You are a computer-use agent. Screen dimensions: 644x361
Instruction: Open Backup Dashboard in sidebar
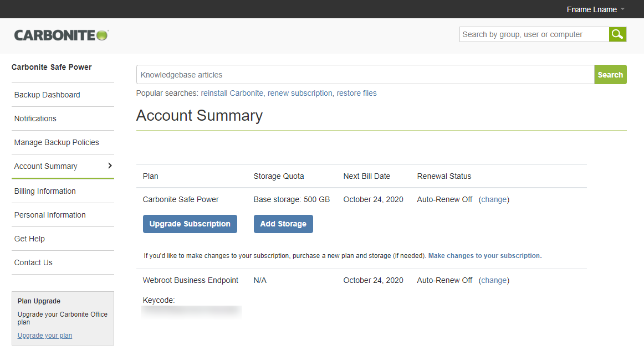(x=47, y=95)
